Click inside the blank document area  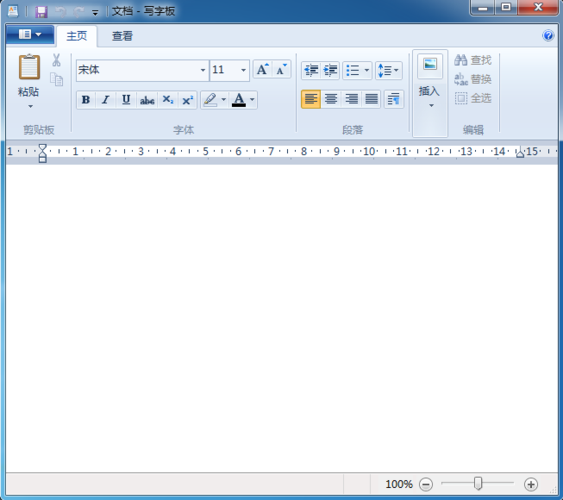(x=282, y=318)
